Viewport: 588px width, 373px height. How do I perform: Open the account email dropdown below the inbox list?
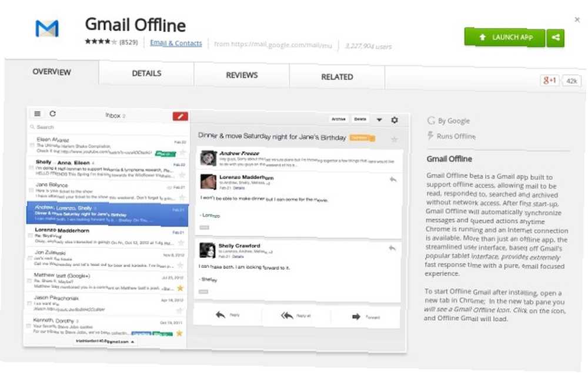(x=105, y=341)
